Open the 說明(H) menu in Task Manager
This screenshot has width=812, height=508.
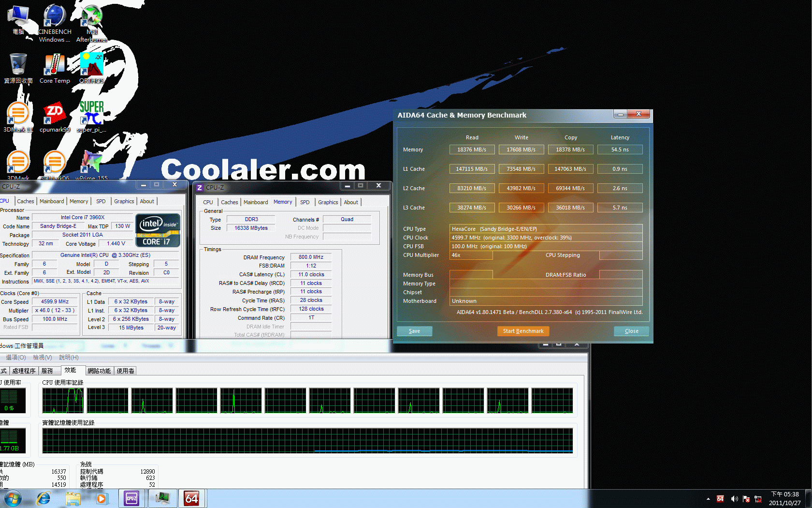click(69, 357)
